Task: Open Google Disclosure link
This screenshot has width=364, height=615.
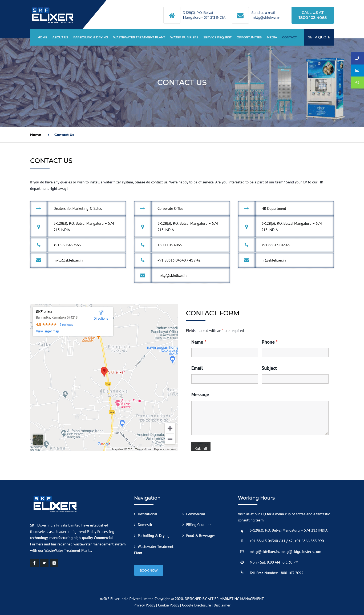Action: coord(196,605)
